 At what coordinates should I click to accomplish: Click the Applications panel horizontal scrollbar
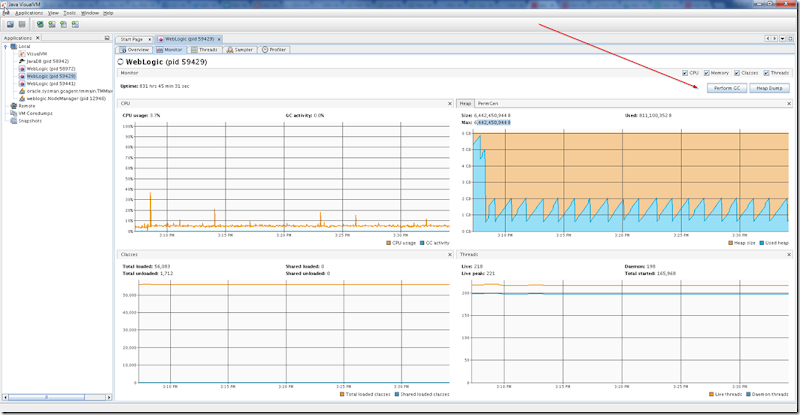pos(57,397)
